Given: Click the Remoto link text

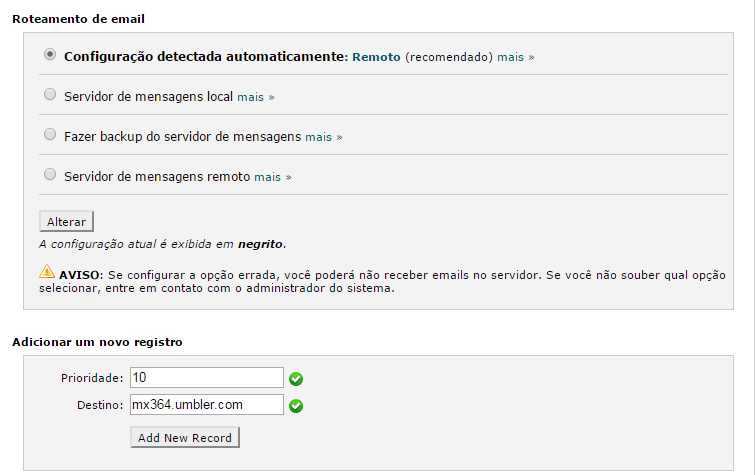Looking at the screenshot, I should pos(376,57).
